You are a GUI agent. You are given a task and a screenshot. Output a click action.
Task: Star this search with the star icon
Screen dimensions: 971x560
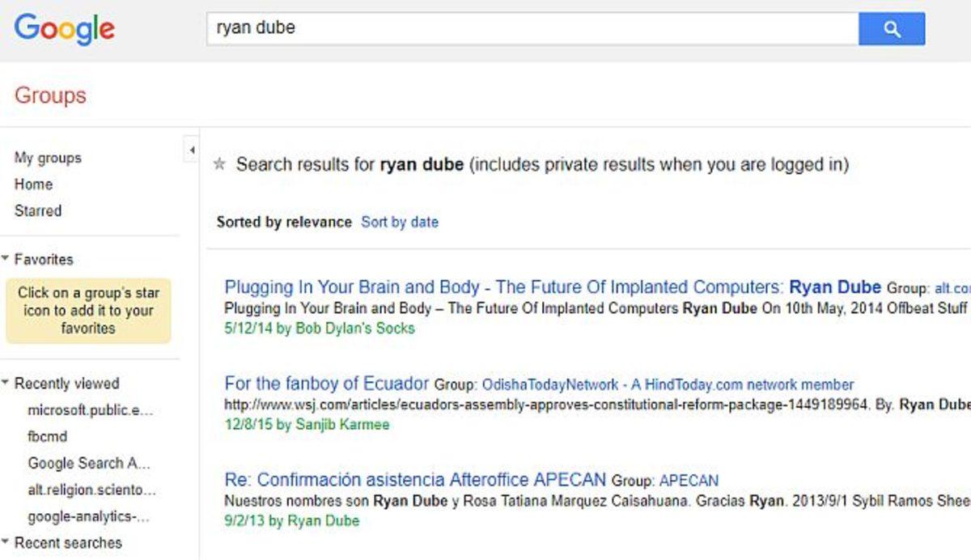[219, 165]
